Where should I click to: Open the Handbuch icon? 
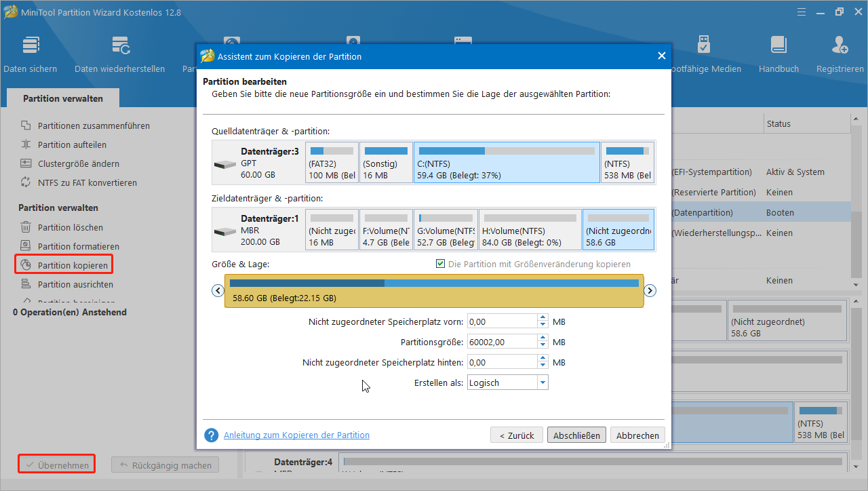778,46
